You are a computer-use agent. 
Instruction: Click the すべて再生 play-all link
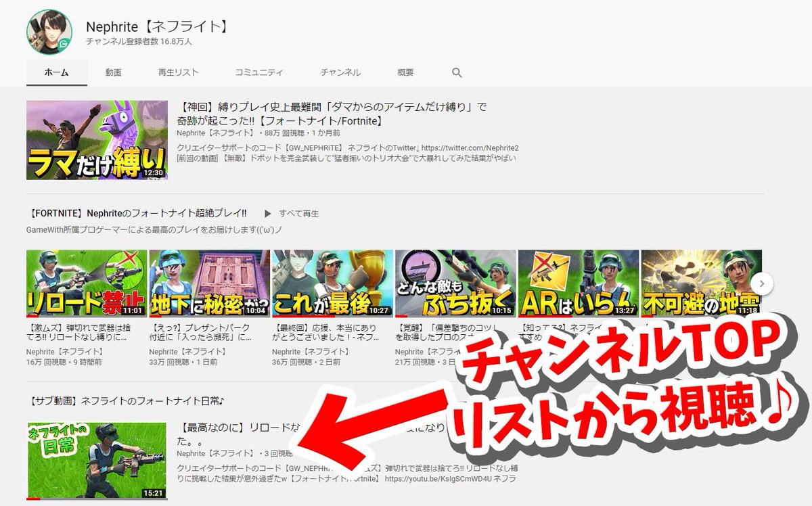[x=298, y=214]
